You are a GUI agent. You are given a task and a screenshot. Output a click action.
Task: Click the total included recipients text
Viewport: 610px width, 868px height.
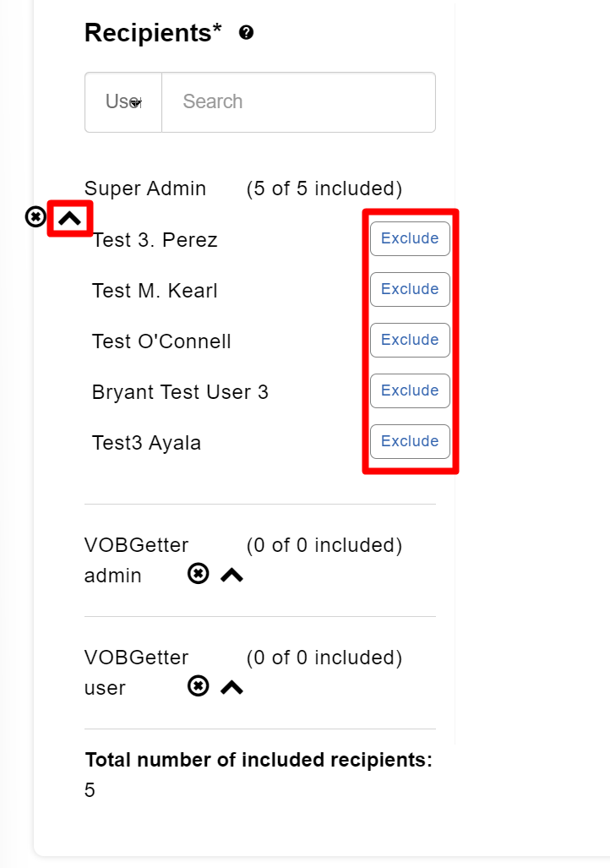[x=259, y=760]
